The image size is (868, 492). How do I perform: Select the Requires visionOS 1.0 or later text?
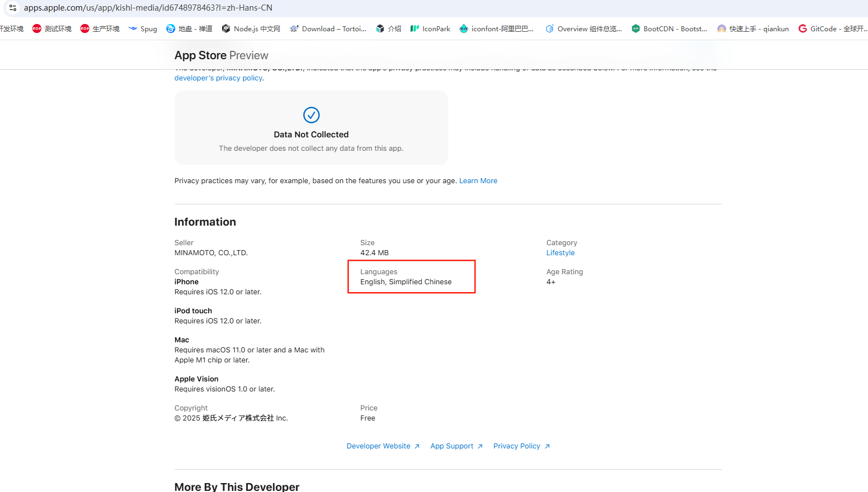click(224, 389)
